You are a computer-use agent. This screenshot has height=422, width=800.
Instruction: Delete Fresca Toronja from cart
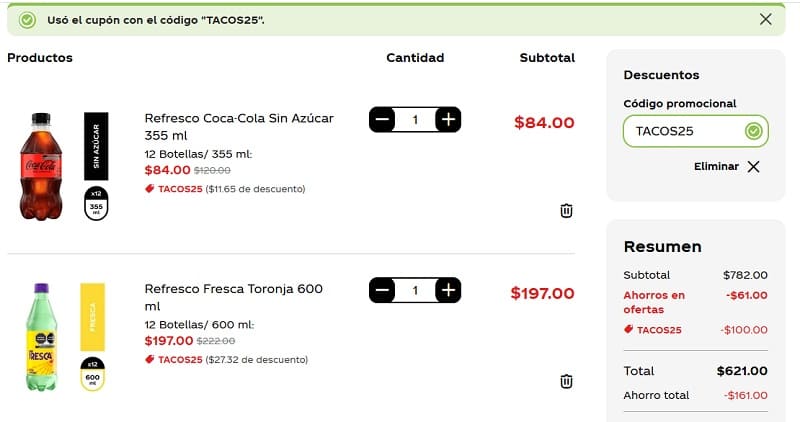(x=566, y=381)
